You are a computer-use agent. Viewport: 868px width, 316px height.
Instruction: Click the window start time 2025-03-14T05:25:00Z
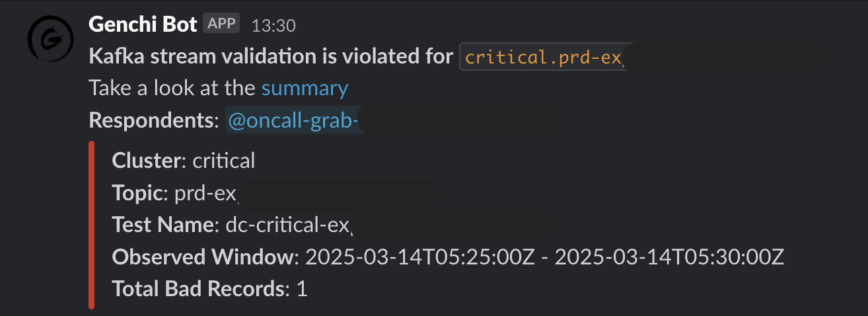[x=419, y=257]
